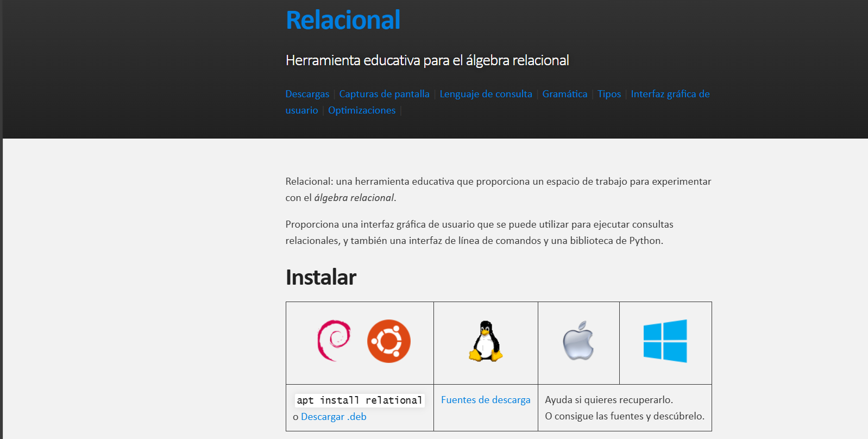This screenshot has width=868, height=439.
Task: Click the Instalar heading
Action: click(321, 277)
